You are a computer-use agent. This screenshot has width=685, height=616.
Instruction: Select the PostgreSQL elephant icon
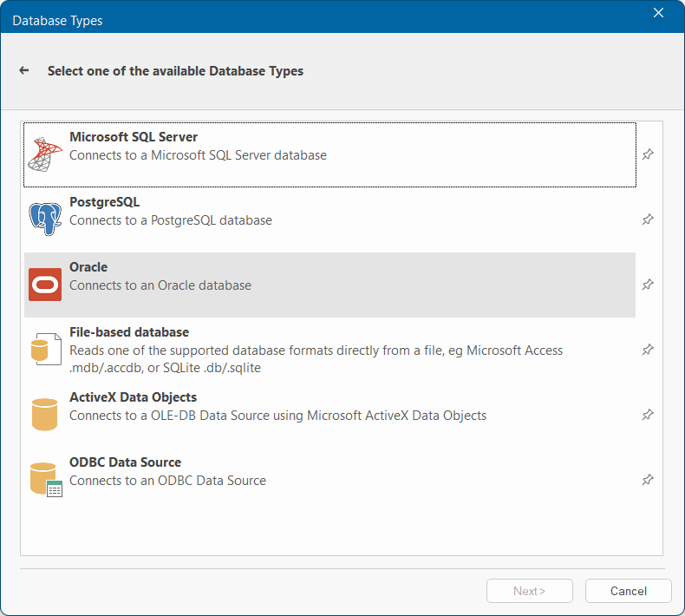(45, 219)
